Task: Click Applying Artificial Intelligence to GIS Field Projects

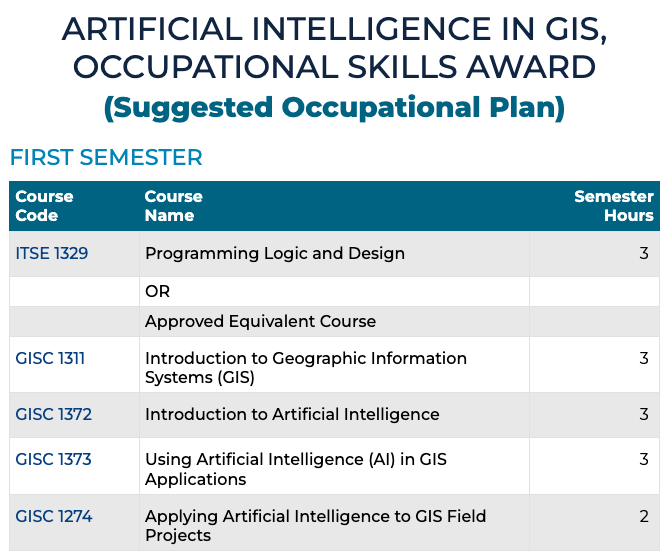Action: tap(315, 526)
